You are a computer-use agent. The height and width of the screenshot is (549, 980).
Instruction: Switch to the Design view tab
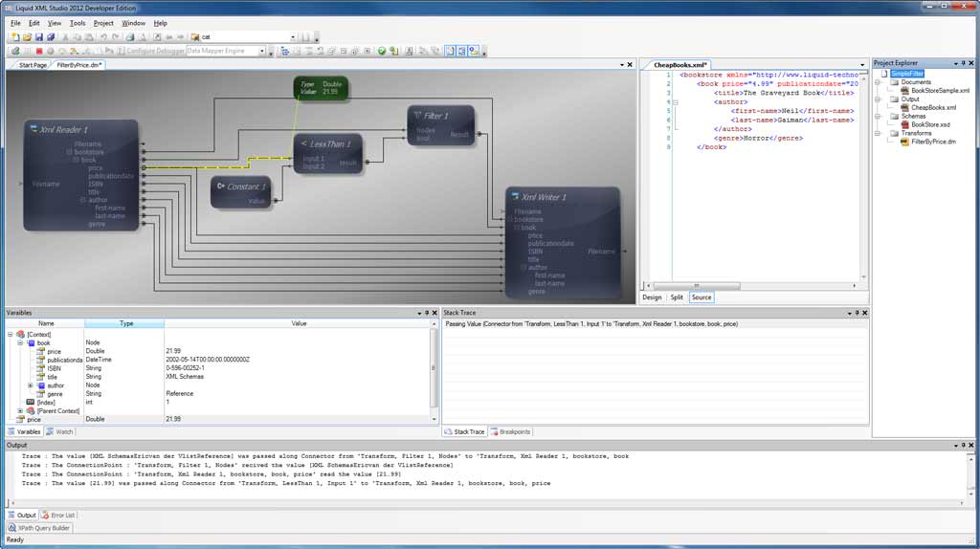[x=652, y=297]
